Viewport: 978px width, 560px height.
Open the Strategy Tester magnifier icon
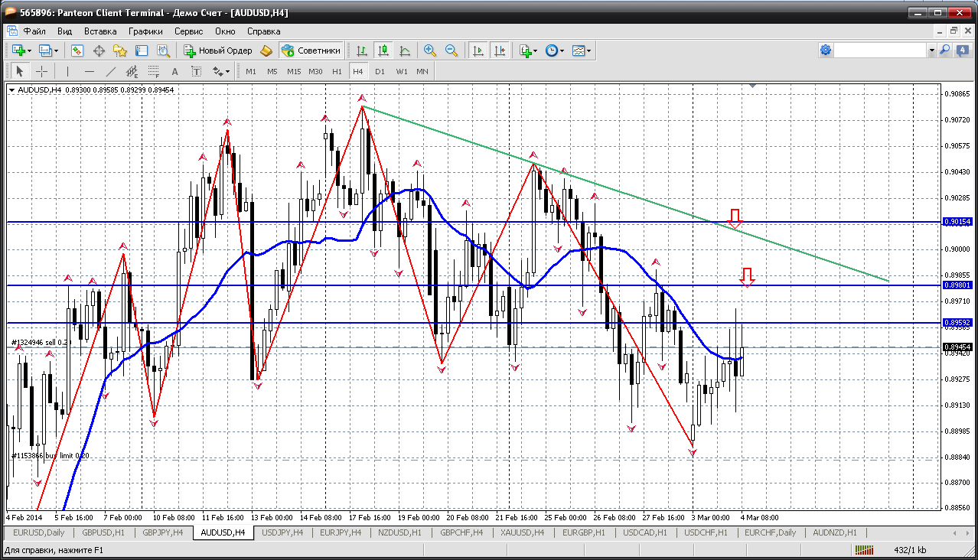(163, 50)
